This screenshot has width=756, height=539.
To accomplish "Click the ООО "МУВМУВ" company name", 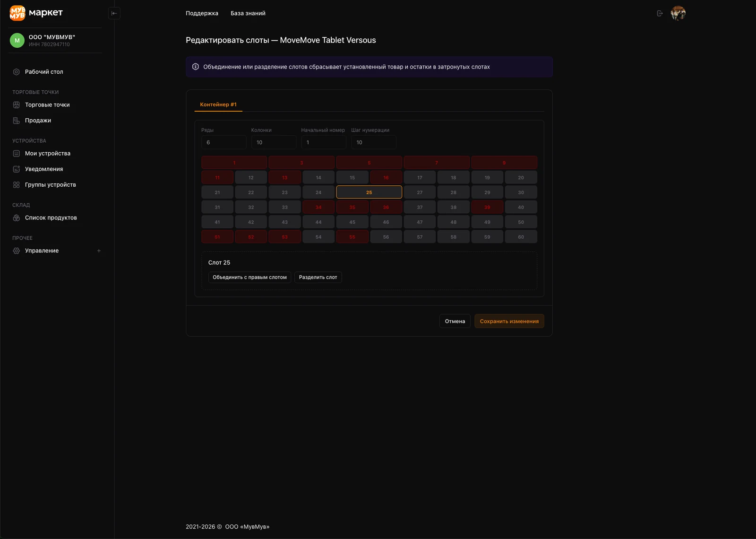I will tap(52, 37).
